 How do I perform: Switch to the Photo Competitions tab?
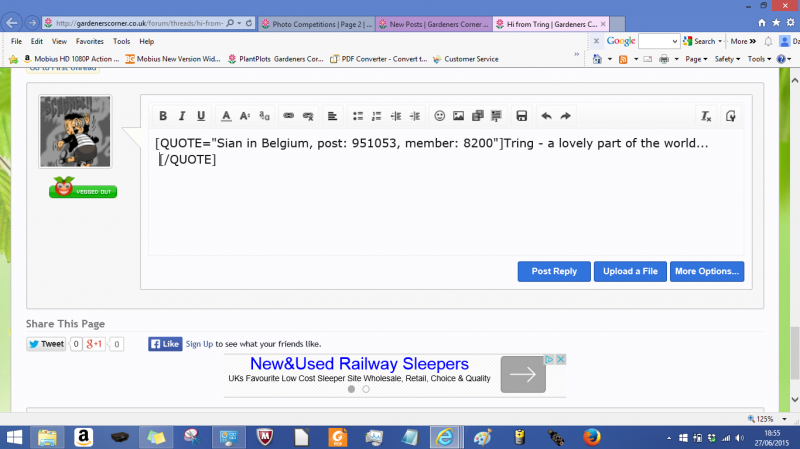[x=320, y=22]
